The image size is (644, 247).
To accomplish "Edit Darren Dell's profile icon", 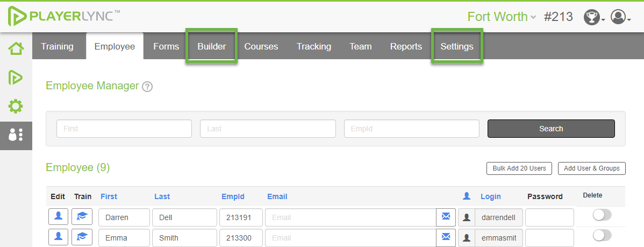I will (x=58, y=216).
